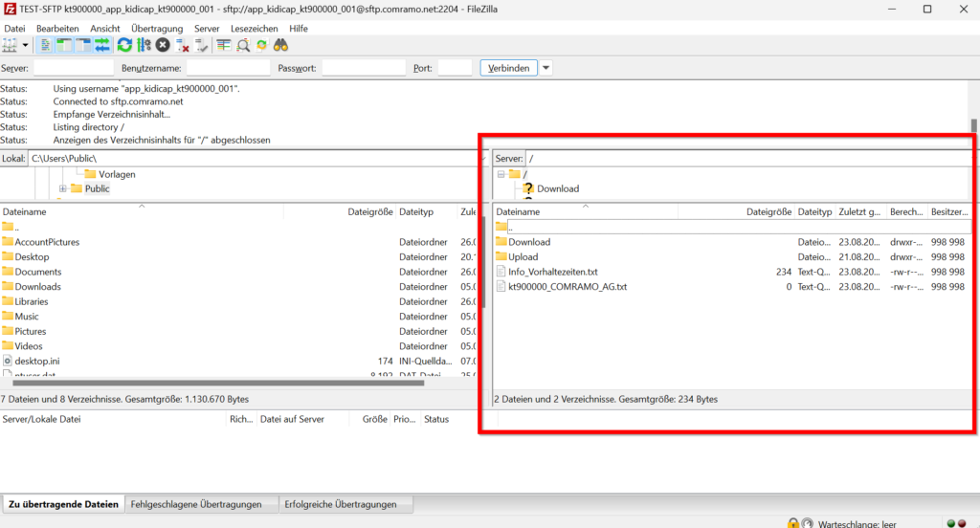The height and width of the screenshot is (528, 980).
Task: Toggle directory comparison magnifier icon
Action: pyautogui.click(x=243, y=45)
